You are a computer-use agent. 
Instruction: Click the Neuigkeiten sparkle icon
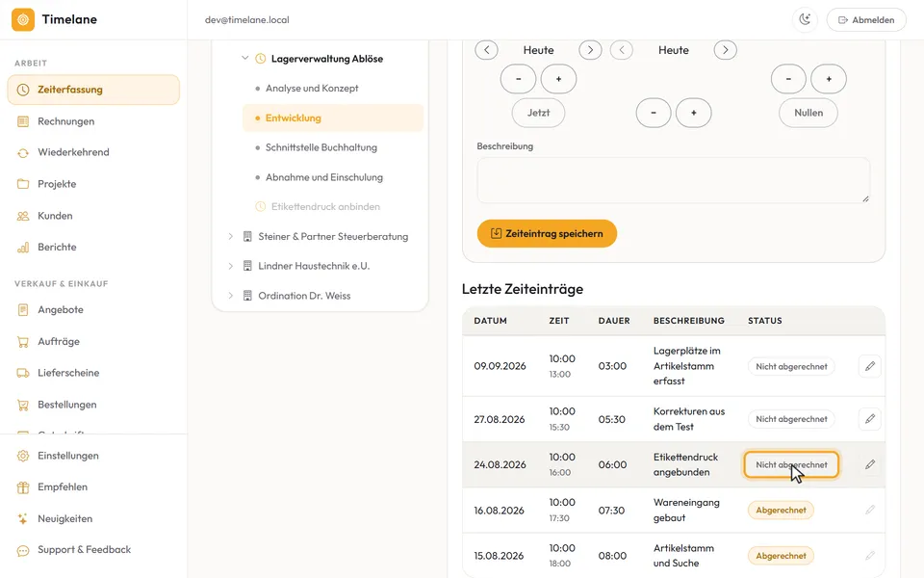[x=23, y=519]
